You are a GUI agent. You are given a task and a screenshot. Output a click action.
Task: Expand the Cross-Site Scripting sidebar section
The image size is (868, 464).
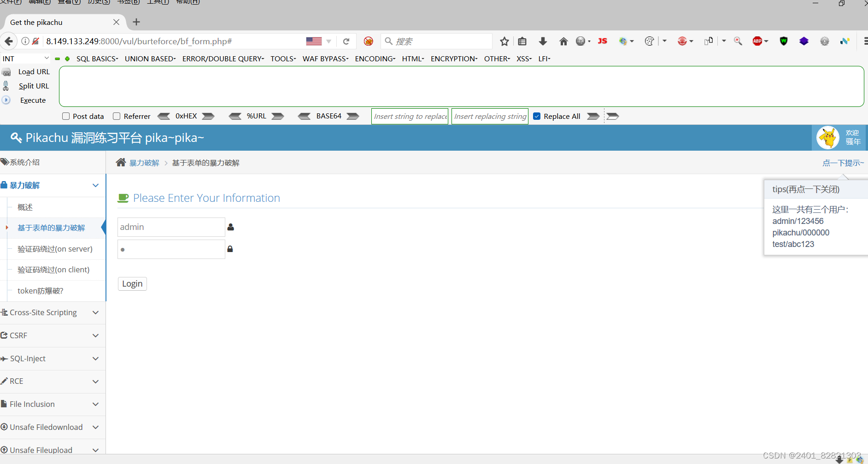pyautogui.click(x=53, y=312)
